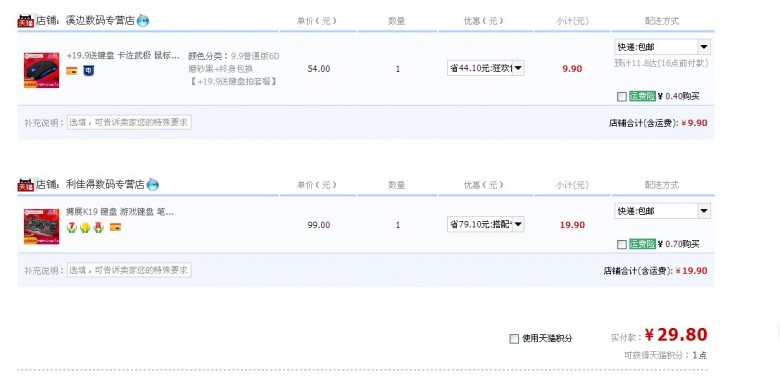This screenshot has height=378, width=780.
Task: Open Wangwang chat for 溪边数码专营店
Action: tap(143, 21)
